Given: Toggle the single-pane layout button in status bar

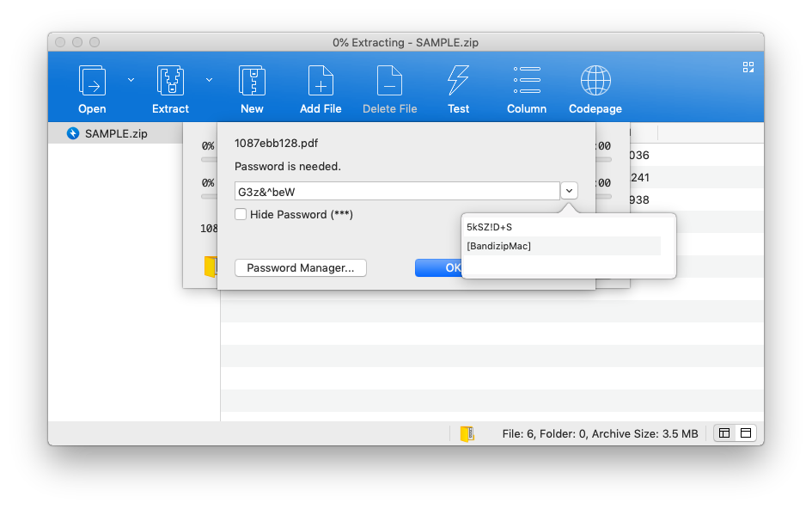Looking at the screenshot, I should point(745,433).
